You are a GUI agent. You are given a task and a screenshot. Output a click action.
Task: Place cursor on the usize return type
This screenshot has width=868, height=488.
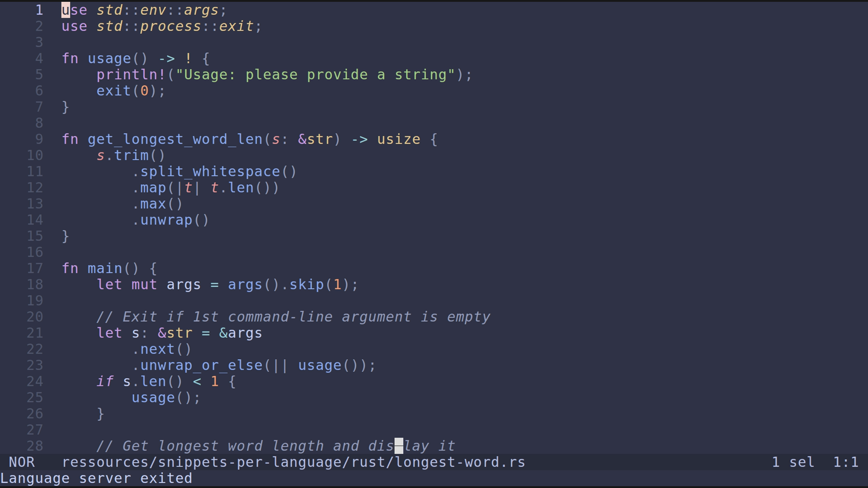pyautogui.click(x=398, y=139)
